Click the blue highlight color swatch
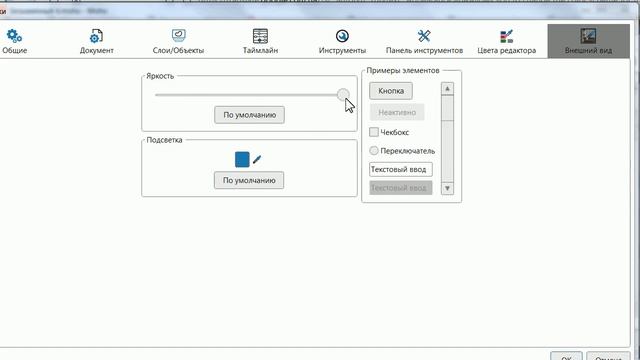Image resolution: width=640 pixels, height=360 pixels. point(242,160)
